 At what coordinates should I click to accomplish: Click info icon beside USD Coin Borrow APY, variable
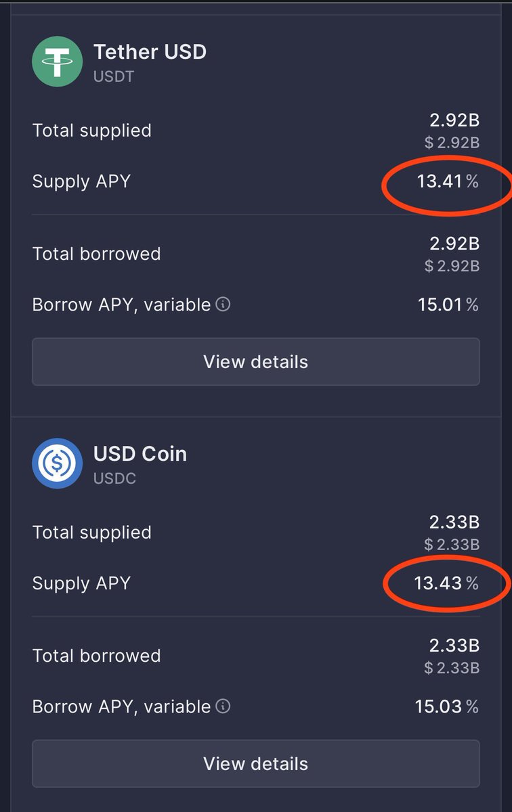pyautogui.click(x=223, y=706)
